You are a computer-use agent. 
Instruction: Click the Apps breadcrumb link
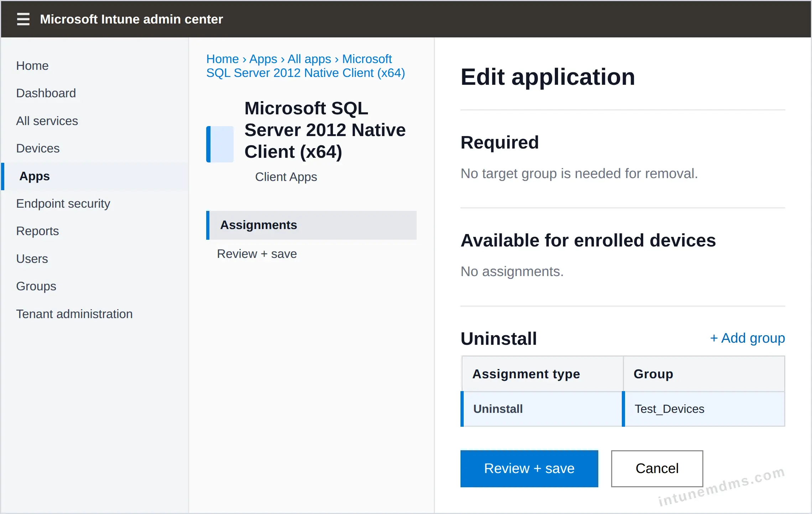tap(263, 59)
